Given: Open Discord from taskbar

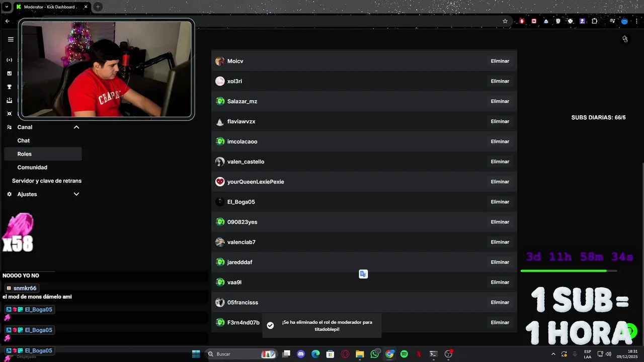Looking at the screenshot, I should click(x=301, y=354).
